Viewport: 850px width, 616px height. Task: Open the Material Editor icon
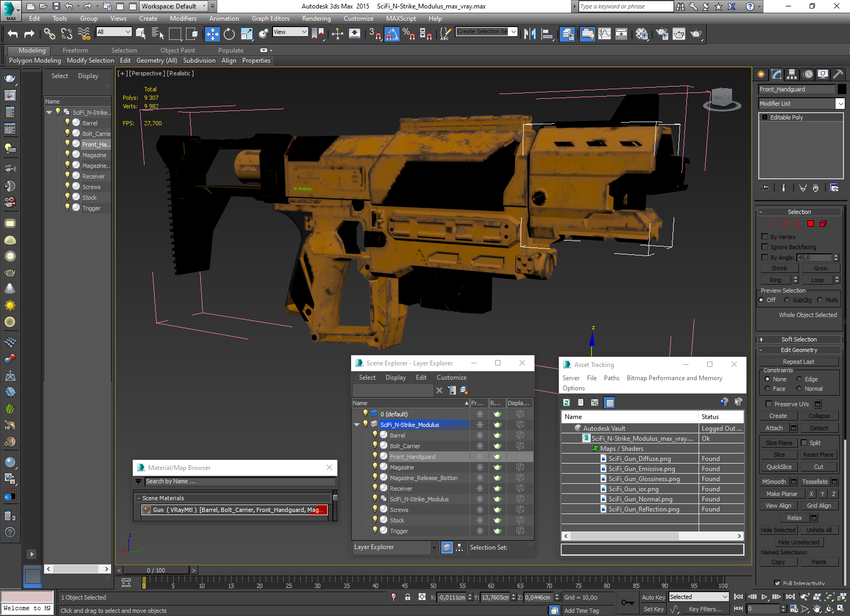click(642, 34)
